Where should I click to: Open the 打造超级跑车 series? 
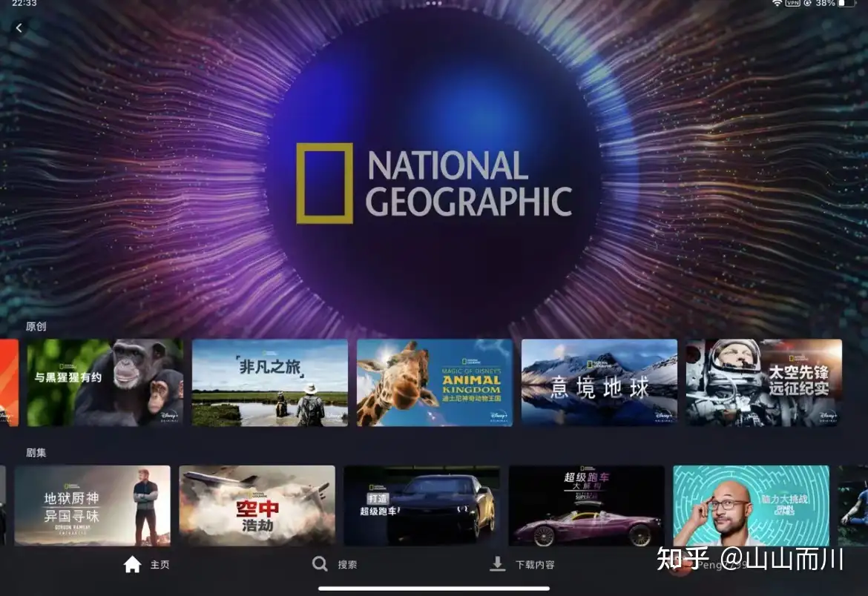tap(422, 506)
